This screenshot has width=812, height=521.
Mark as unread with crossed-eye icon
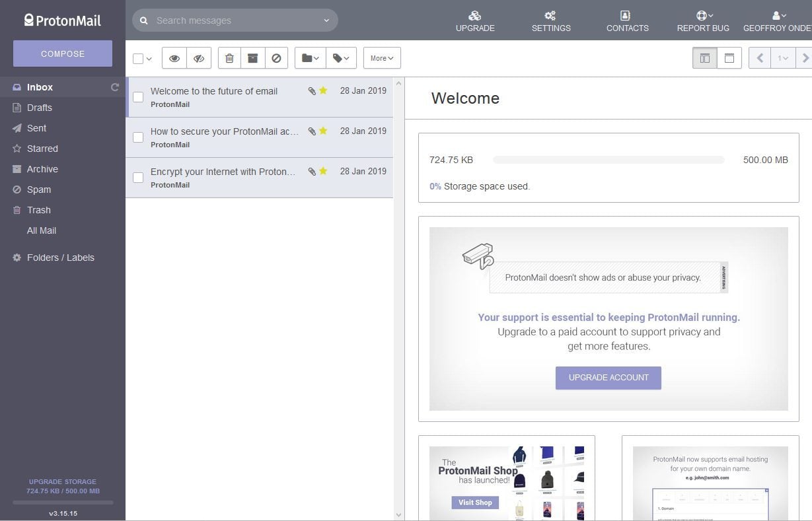(199, 58)
